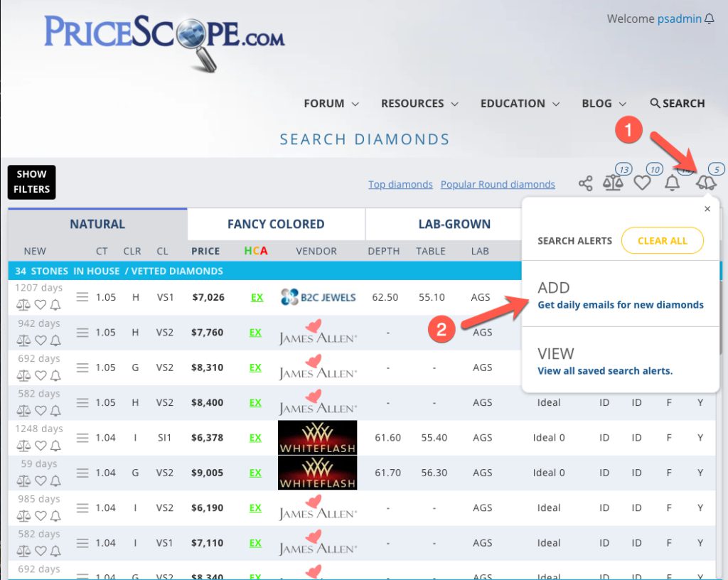Expand details menu for $7,760 stone

[x=82, y=332]
